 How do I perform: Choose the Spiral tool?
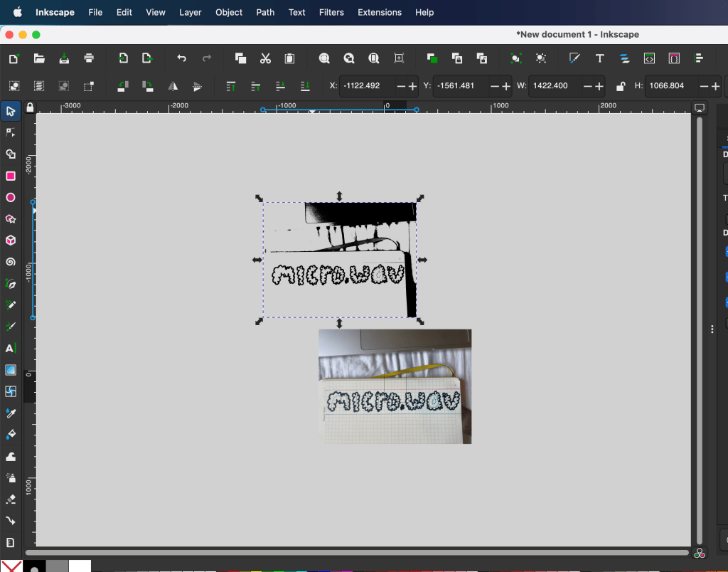[11, 262]
